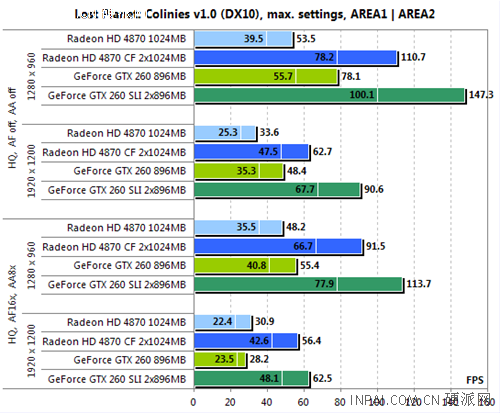Click the 33.6 value label
This screenshot has width=500, height=413.
[x=269, y=132]
